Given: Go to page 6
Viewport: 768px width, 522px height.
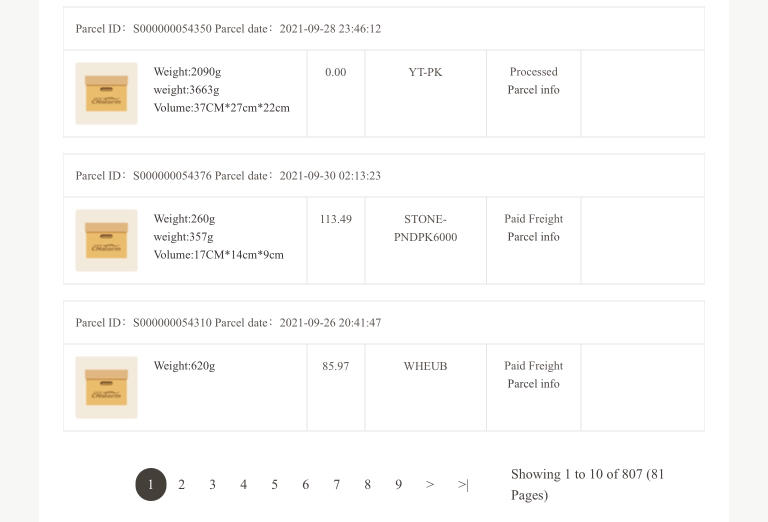Looking at the screenshot, I should point(306,485).
